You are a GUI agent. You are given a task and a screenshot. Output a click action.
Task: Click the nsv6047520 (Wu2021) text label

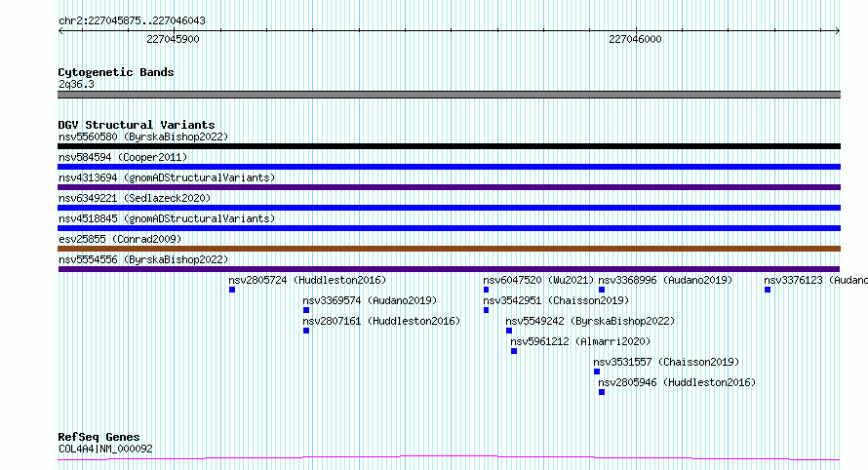click(x=538, y=280)
